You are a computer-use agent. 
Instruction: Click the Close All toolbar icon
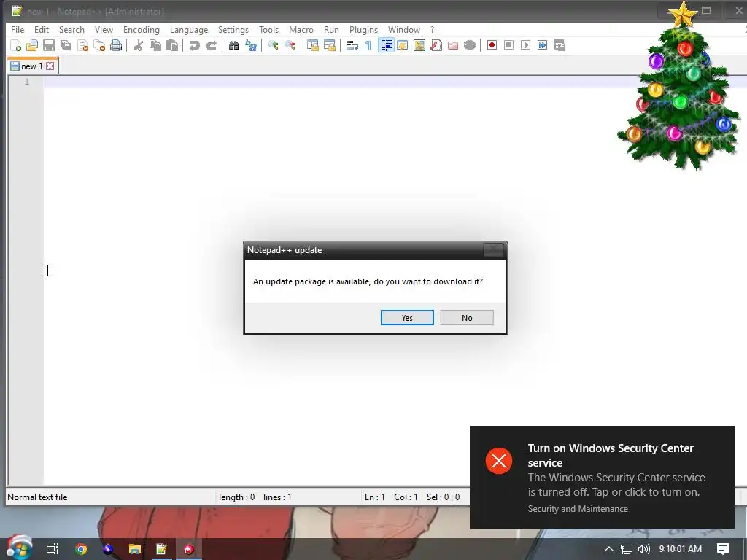pos(99,45)
